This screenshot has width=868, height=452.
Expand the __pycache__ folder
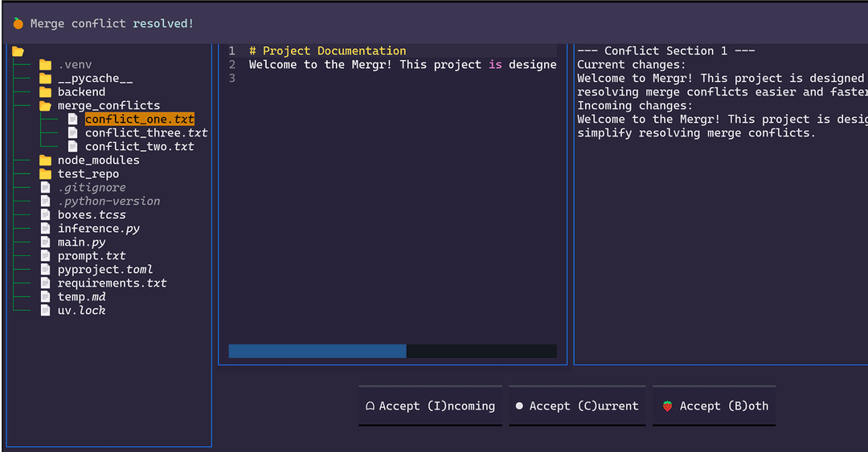point(95,79)
